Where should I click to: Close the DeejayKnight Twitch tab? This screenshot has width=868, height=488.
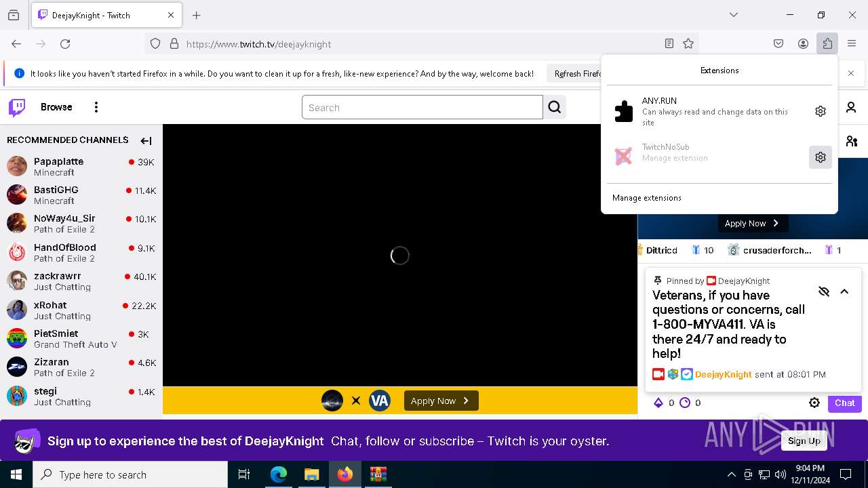pyautogui.click(x=171, y=15)
